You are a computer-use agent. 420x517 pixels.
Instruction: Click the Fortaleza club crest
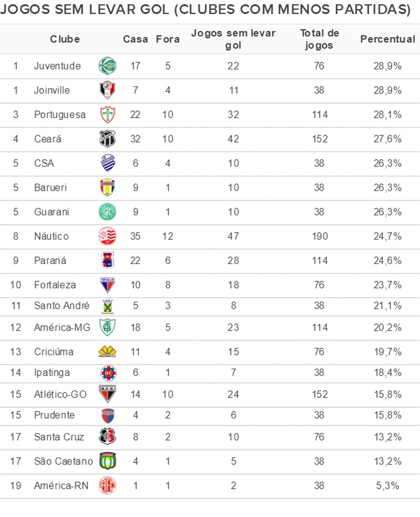coord(107,285)
